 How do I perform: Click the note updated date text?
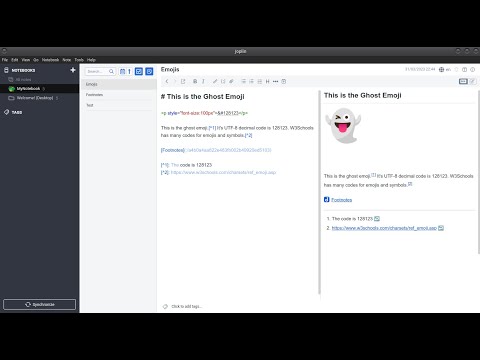tap(420, 69)
